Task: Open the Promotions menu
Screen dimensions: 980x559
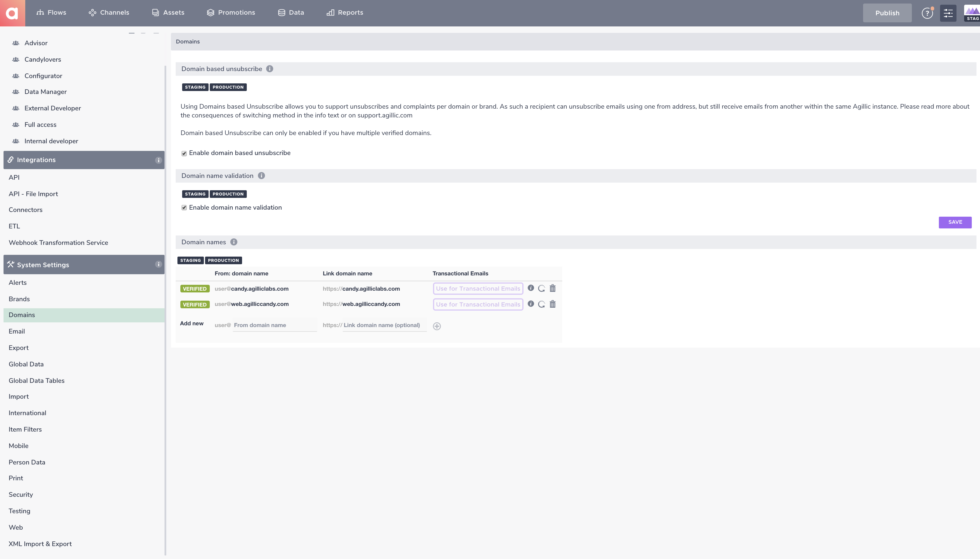Action: (231, 13)
